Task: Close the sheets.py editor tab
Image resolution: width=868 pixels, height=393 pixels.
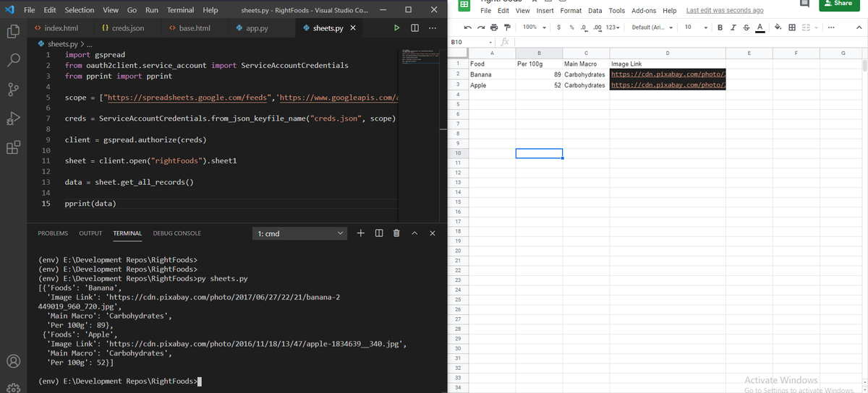Action: 352,28
